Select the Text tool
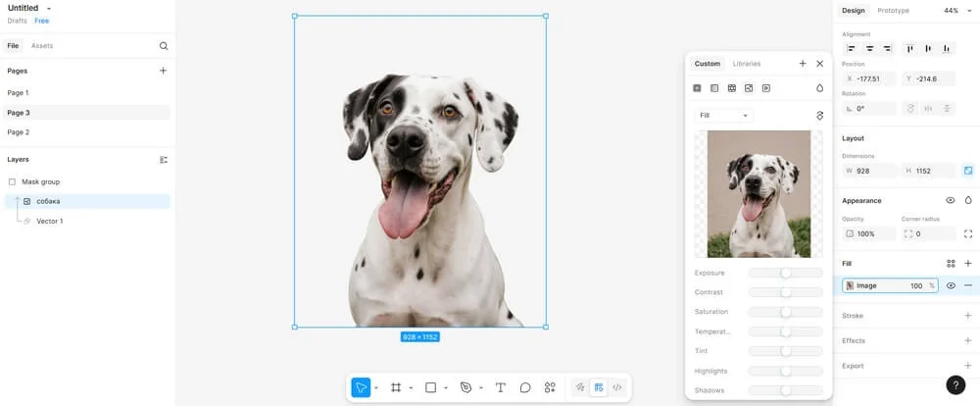The height and width of the screenshot is (406, 980). coord(500,387)
